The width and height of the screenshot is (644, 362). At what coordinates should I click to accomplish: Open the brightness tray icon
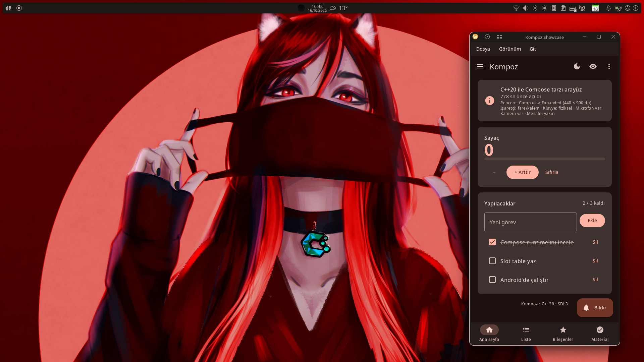point(544,8)
